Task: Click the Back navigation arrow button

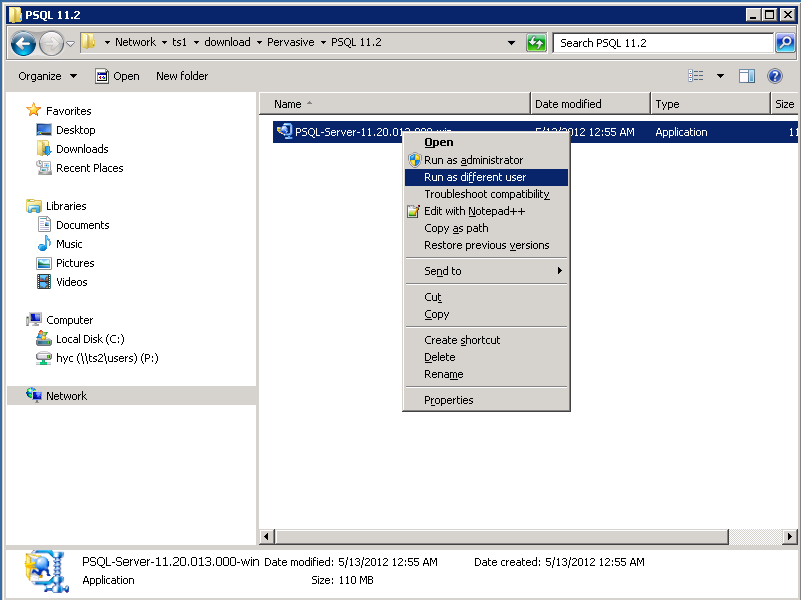Action: click(x=24, y=43)
